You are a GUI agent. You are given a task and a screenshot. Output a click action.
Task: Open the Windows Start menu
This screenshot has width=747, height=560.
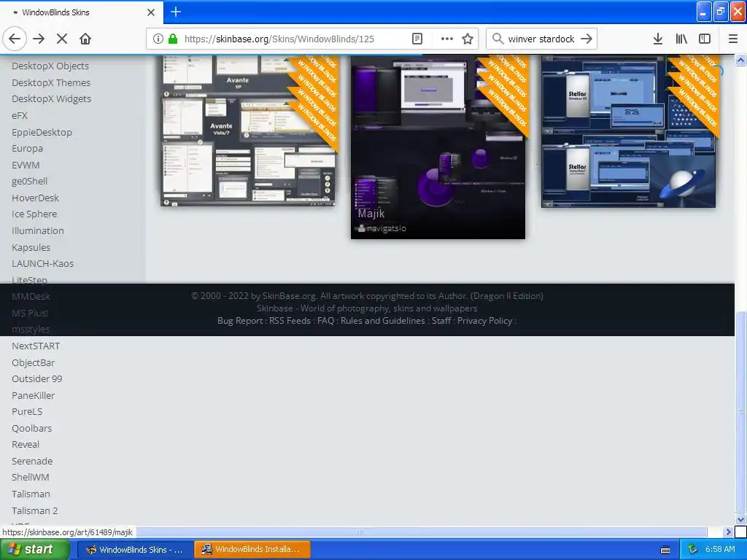tap(35, 550)
